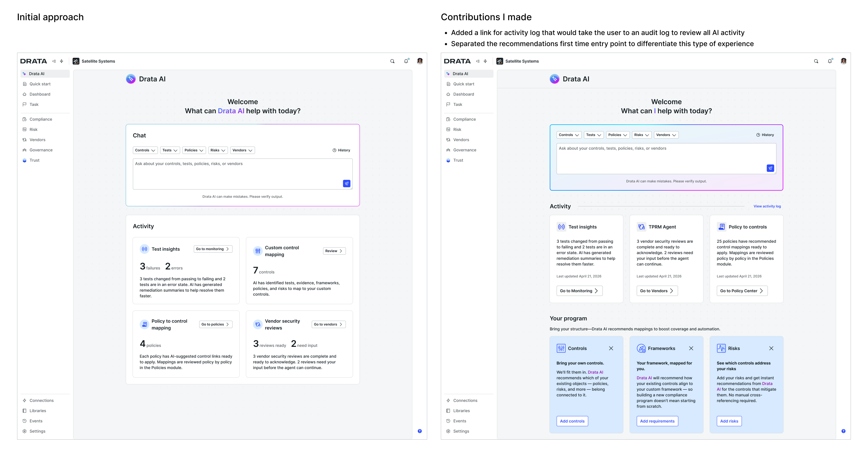The image size is (868, 451).
Task: Open History in left chat panel
Action: pos(341,150)
